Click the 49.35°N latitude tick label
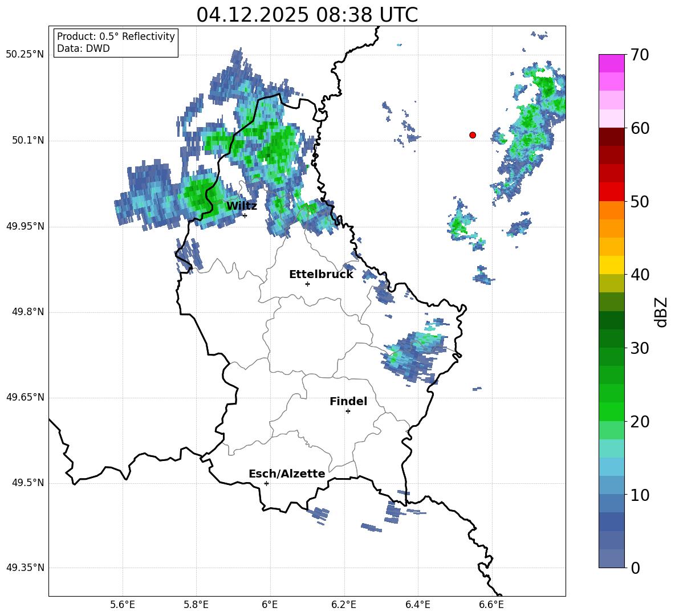Image resolution: width=675 pixels, height=616 pixels. (25, 568)
